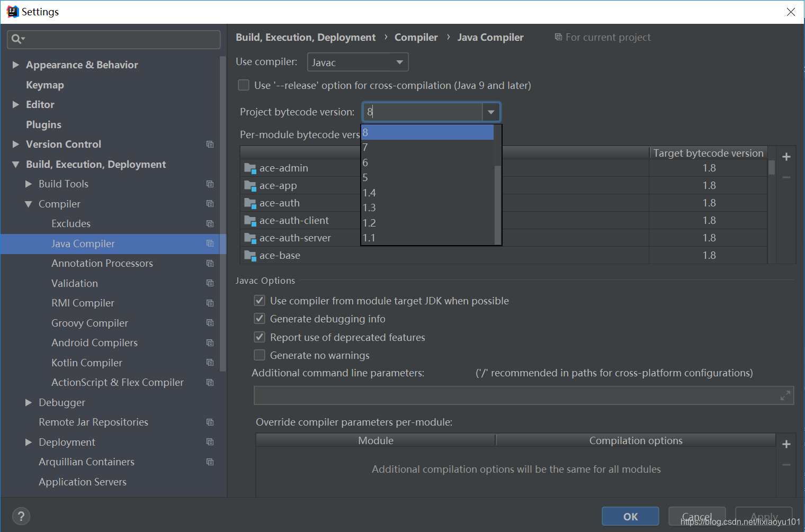The height and width of the screenshot is (532, 805).
Task: Click project-level icon beside Java Compiler
Action: (210, 244)
